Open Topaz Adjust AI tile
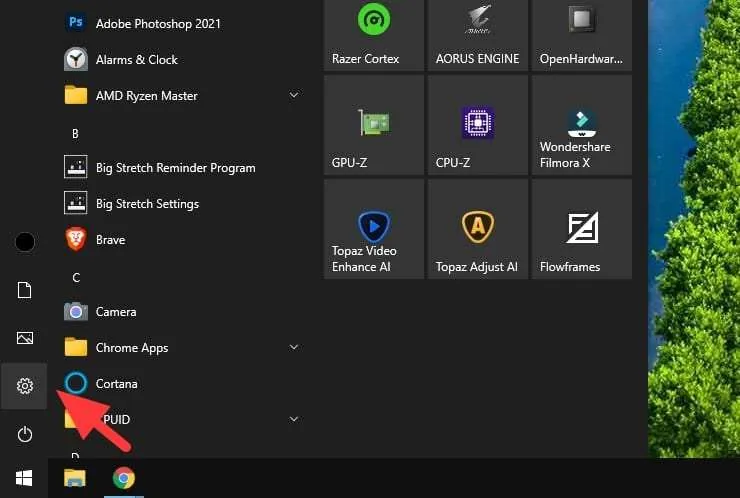The height and width of the screenshot is (498, 740). click(478, 229)
